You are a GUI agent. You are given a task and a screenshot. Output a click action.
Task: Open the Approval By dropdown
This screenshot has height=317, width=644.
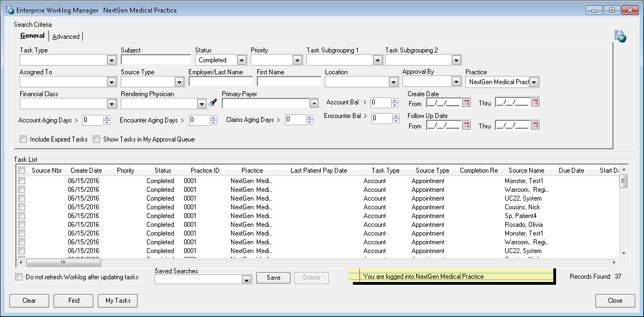(456, 82)
